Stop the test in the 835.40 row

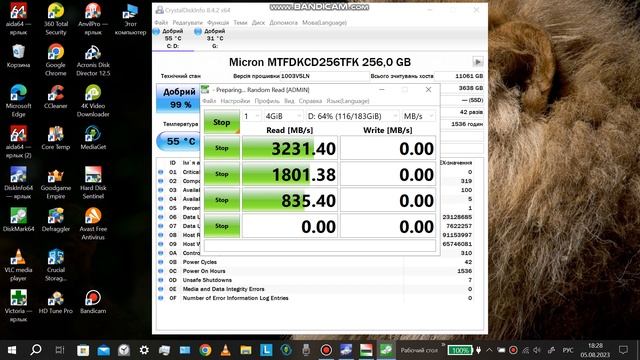tap(222, 200)
